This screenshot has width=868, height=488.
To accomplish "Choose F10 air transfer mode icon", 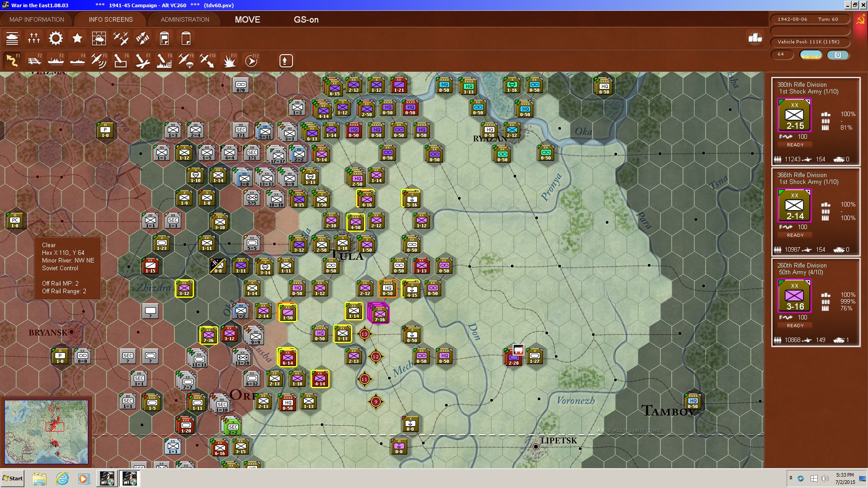I will click(x=208, y=61).
